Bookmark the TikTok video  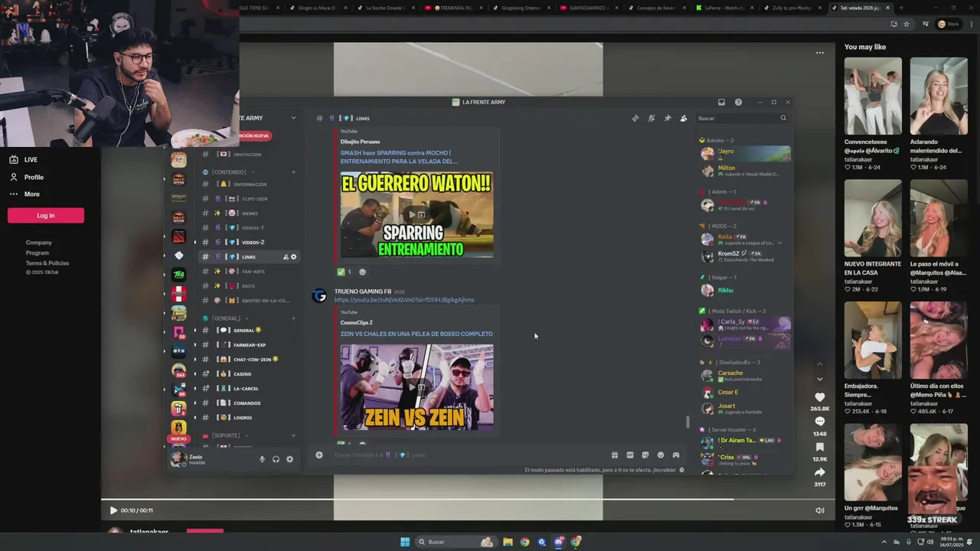click(x=819, y=447)
